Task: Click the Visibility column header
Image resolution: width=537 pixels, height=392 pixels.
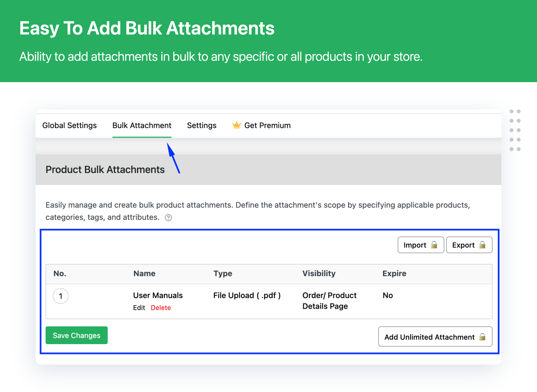Action: click(319, 273)
